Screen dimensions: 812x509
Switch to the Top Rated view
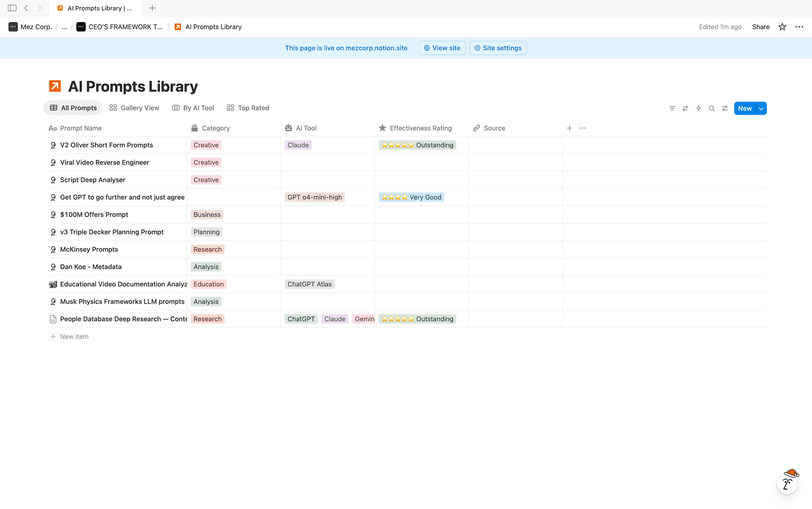248,108
